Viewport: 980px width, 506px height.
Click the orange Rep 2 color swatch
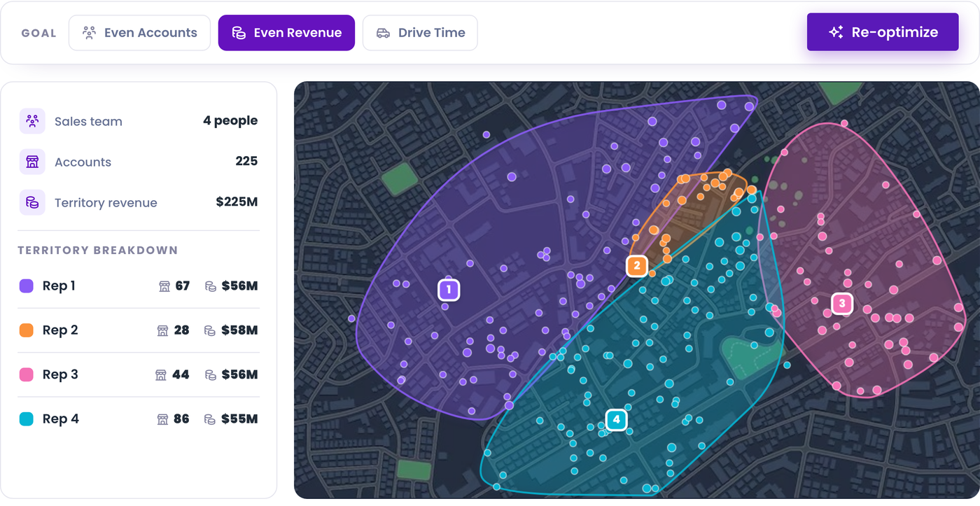click(27, 330)
